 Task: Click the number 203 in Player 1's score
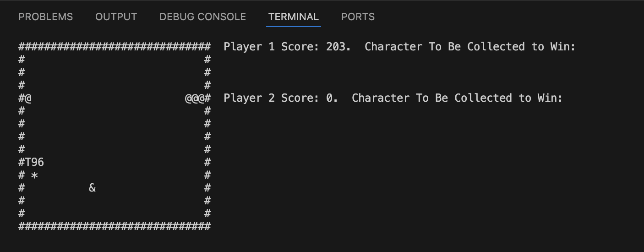(x=336, y=47)
